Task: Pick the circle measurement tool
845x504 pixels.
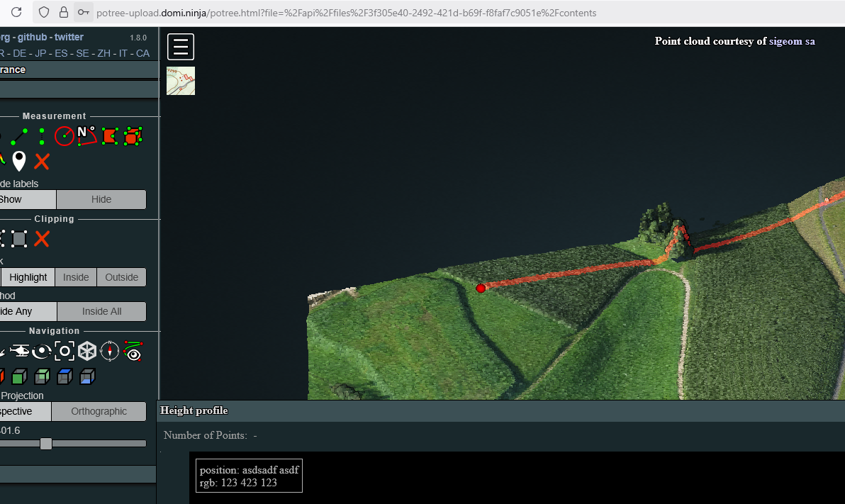Action: tap(65, 136)
